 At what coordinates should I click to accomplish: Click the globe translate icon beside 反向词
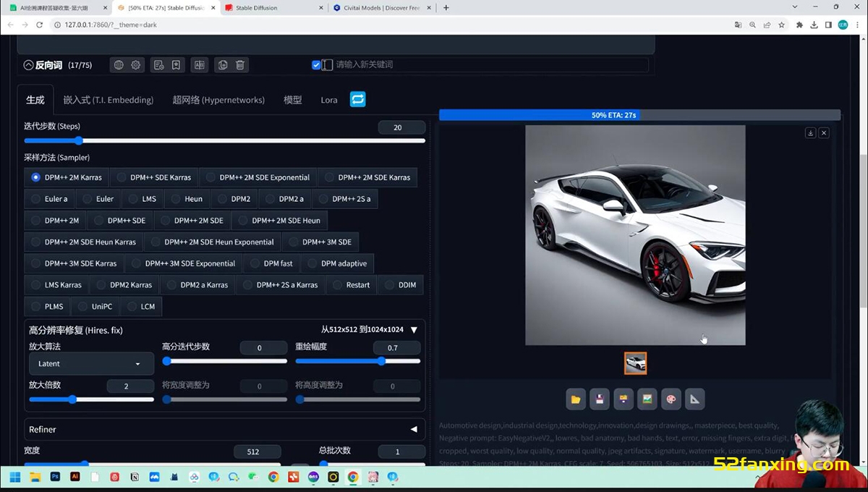119,65
